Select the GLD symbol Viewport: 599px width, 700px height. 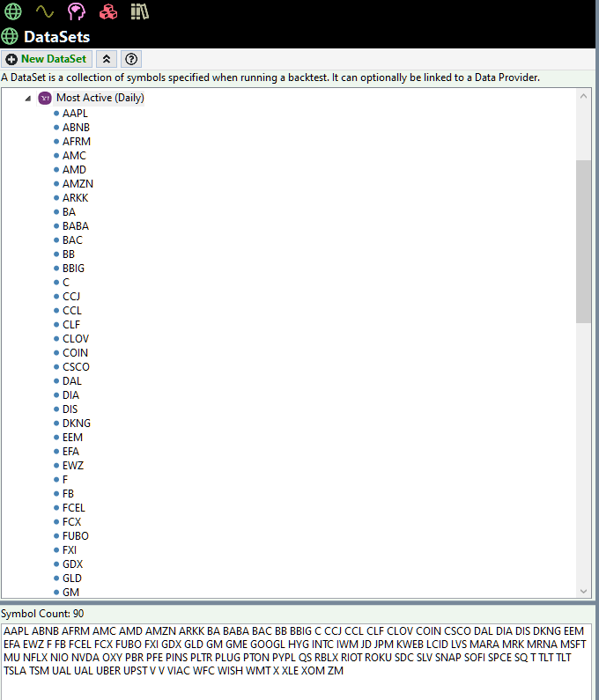[72, 578]
